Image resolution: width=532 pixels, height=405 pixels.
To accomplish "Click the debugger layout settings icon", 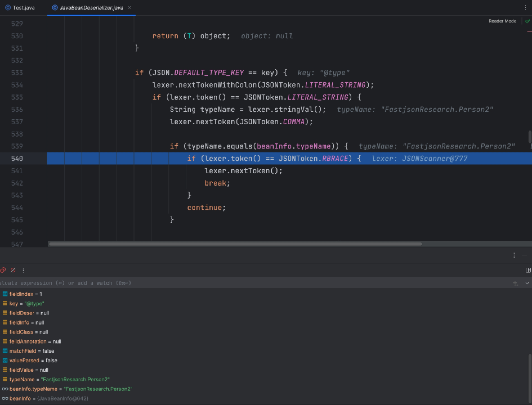I will [x=528, y=270].
